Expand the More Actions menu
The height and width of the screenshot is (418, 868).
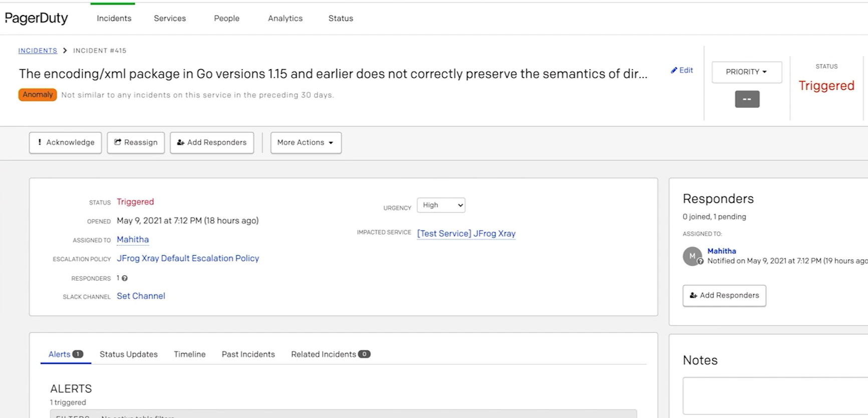coord(306,143)
